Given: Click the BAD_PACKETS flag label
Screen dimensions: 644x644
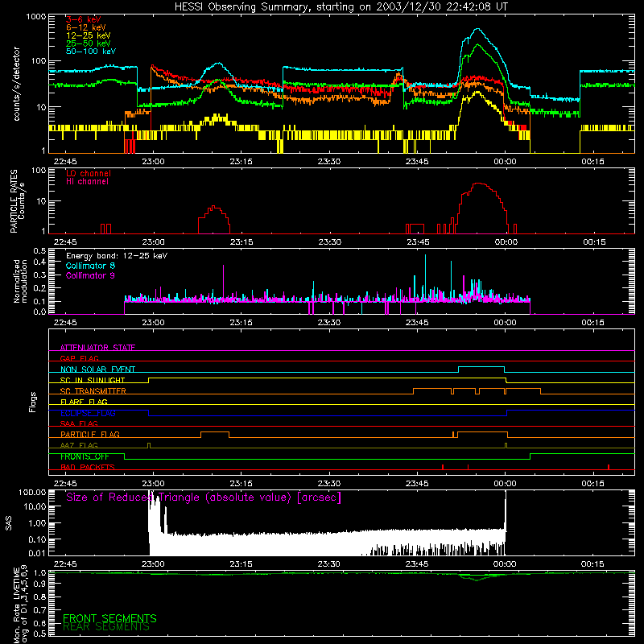Looking at the screenshot, I should click(x=88, y=467).
